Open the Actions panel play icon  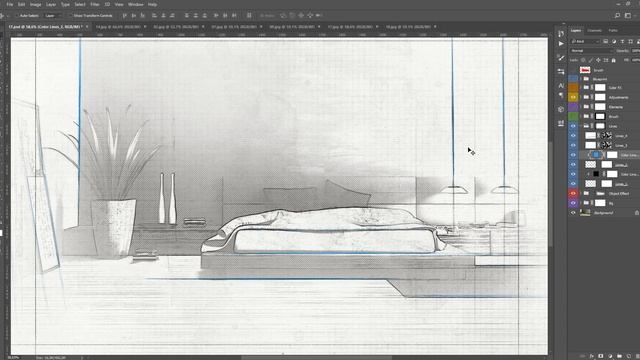pos(561,44)
